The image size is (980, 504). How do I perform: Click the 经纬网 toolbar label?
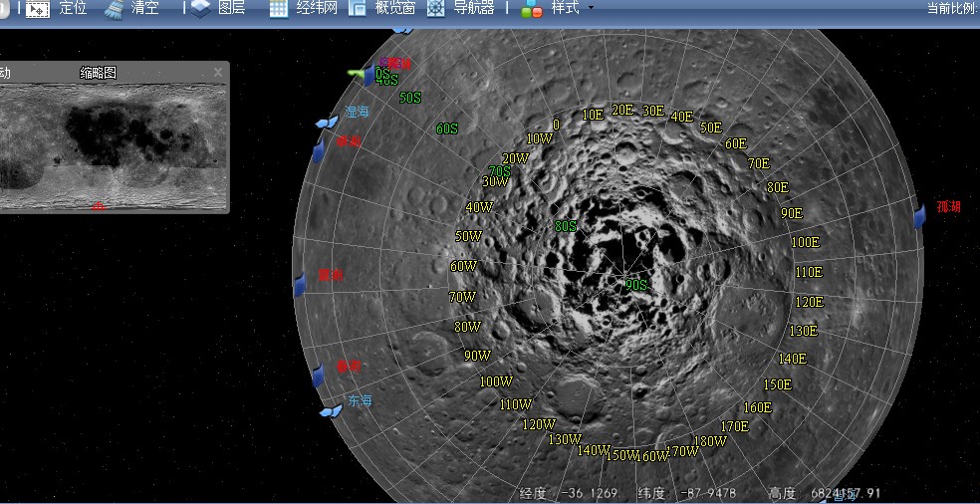pos(317,9)
